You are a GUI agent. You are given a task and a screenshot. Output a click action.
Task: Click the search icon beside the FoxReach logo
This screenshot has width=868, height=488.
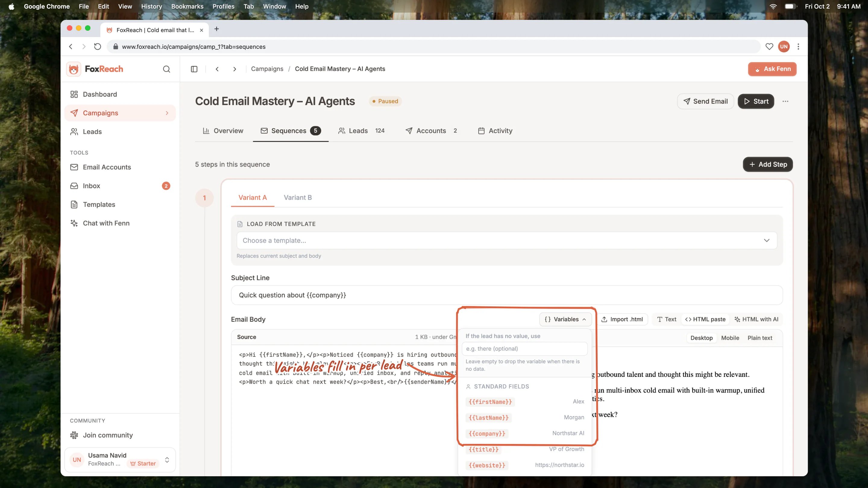click(x=166, y=69)
